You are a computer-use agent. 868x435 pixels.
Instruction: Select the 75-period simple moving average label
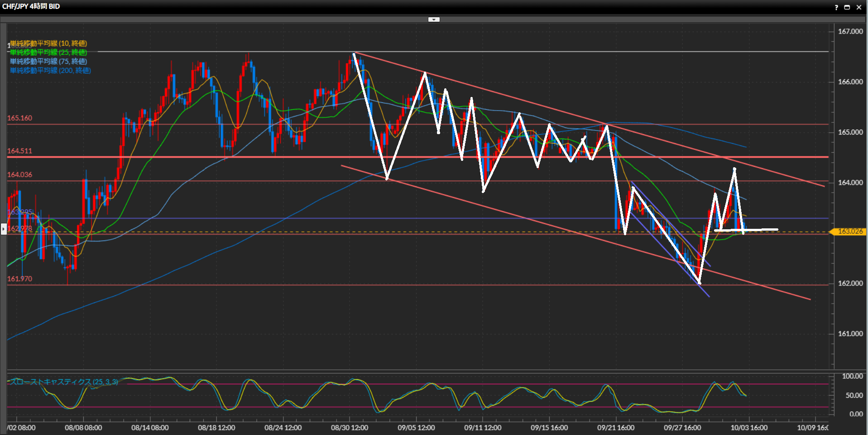click(x=48, y=62)
